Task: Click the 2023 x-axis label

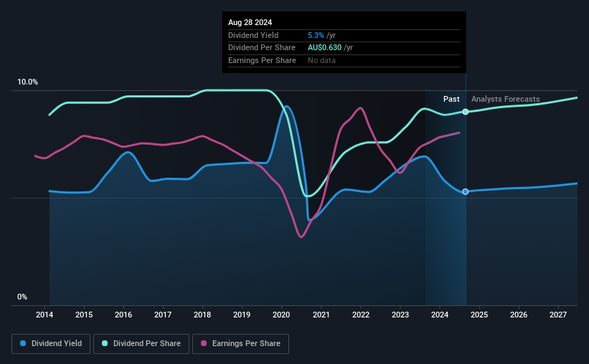Action: point(400,315)
